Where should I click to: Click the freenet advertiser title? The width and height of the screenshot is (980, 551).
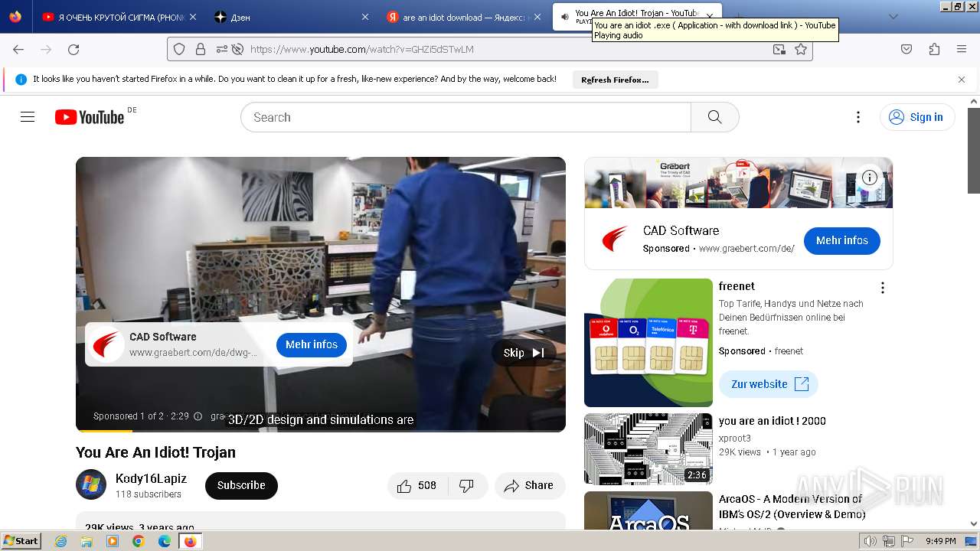click(737, 286)
